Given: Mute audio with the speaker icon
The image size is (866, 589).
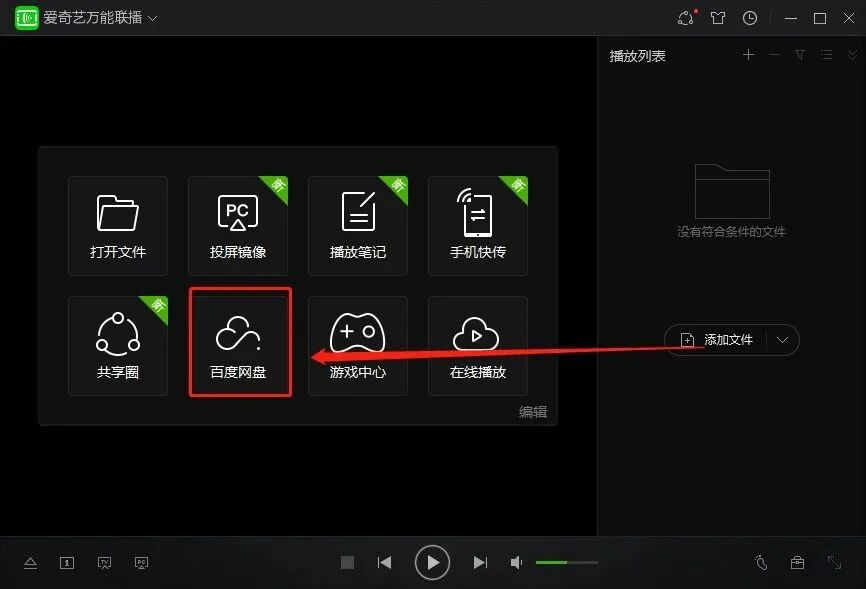Looking at the screenshot, I should click(x=516, y=562).
